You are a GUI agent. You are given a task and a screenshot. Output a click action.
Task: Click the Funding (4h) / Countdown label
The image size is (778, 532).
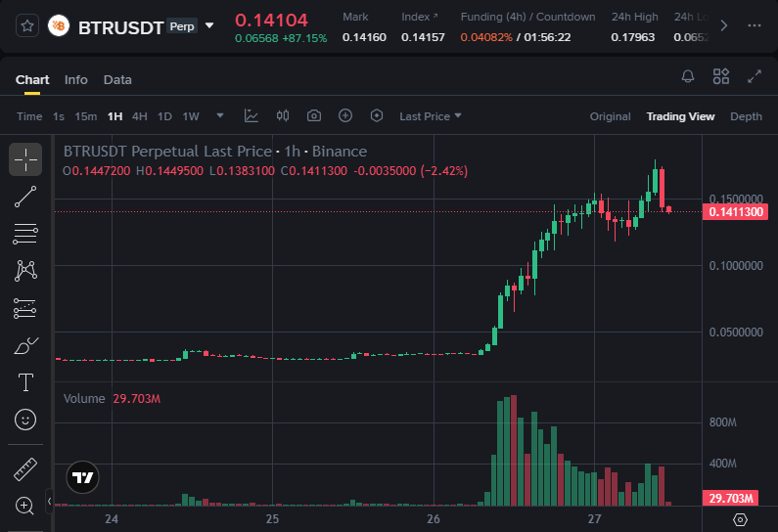click(x=527, y=17)
